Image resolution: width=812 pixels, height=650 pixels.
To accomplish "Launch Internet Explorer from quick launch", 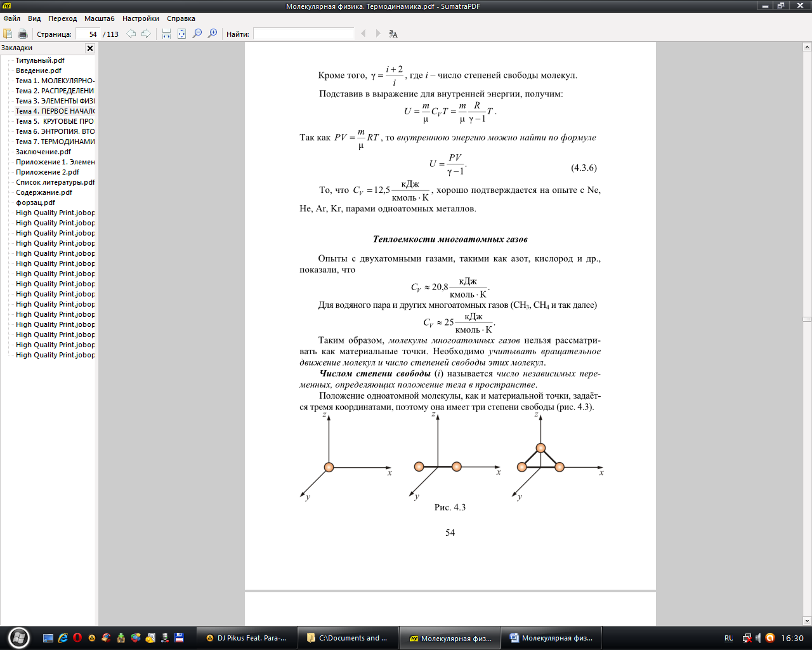I will pos(63,638).
